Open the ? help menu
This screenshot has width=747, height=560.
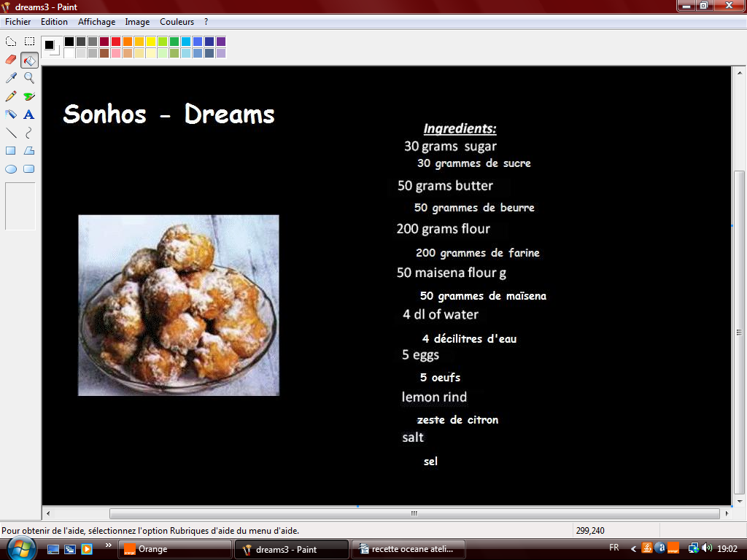click(206, 22)
